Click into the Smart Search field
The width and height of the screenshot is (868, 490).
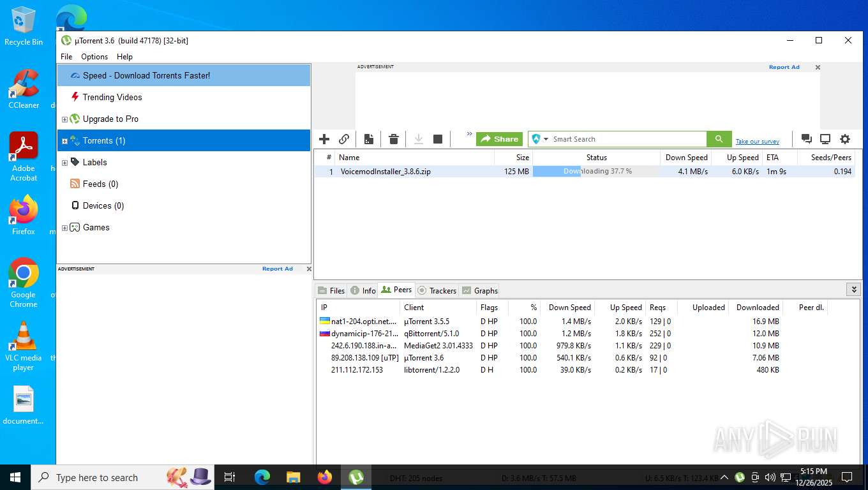628,139
